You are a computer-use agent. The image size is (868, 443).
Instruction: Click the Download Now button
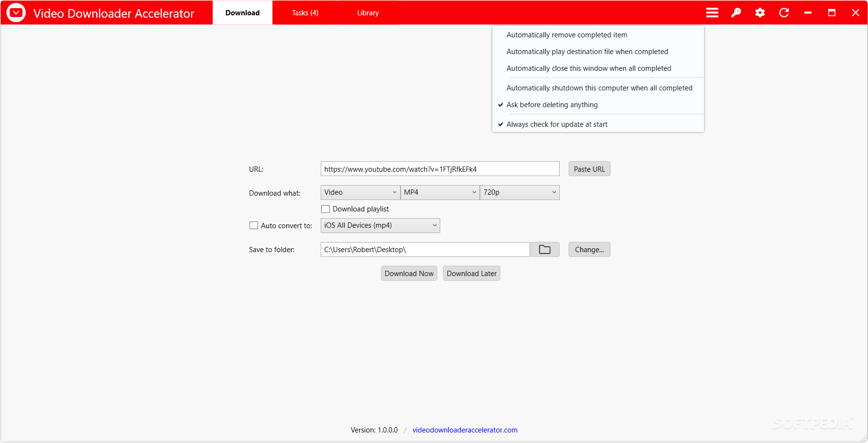click(x=409, y=274)
